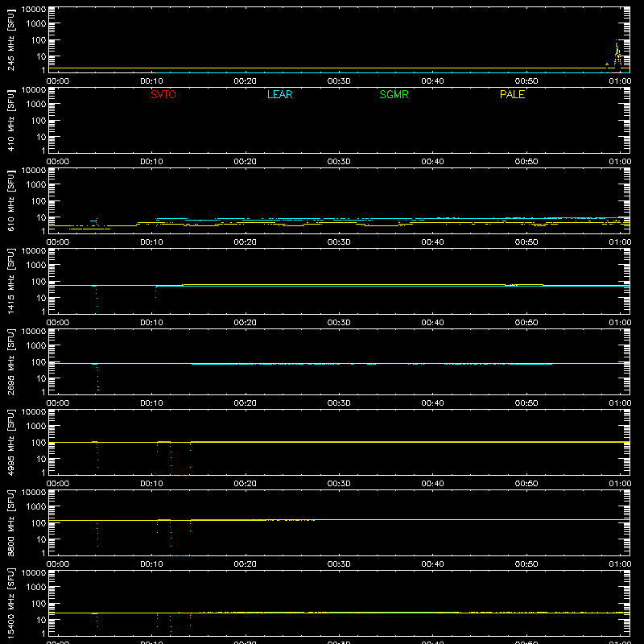
Task: Select the 245 MHz [SFU] axis title
Action: 11,39
